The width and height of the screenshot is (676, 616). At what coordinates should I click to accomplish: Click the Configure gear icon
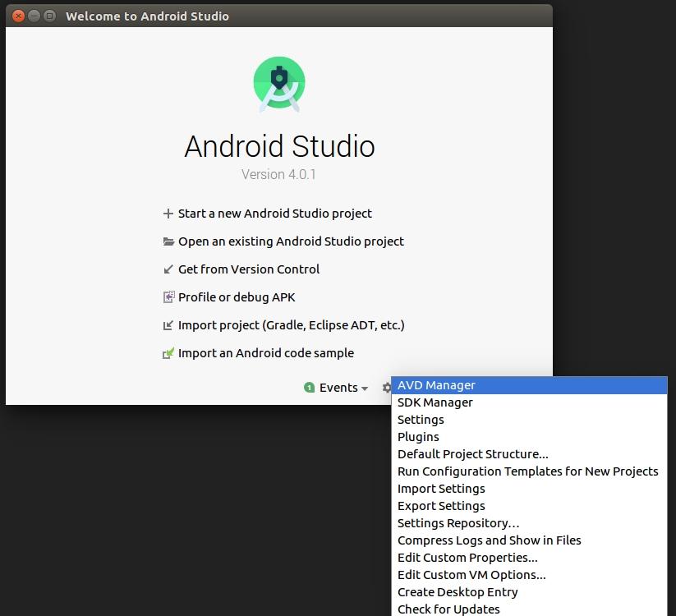[386, 388]
